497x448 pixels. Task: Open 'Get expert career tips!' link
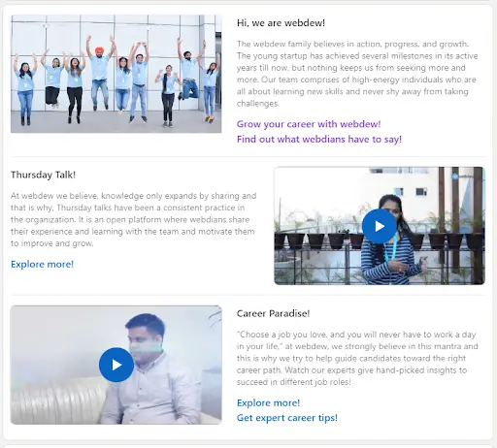coord(287,418)
